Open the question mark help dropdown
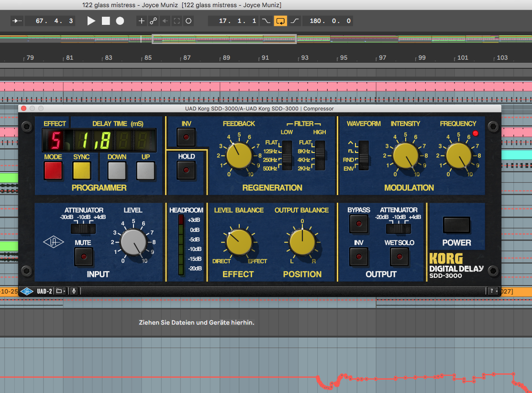The height and width of the screenshot is (393, 532). pyautogui.click(x=492, y=291)
